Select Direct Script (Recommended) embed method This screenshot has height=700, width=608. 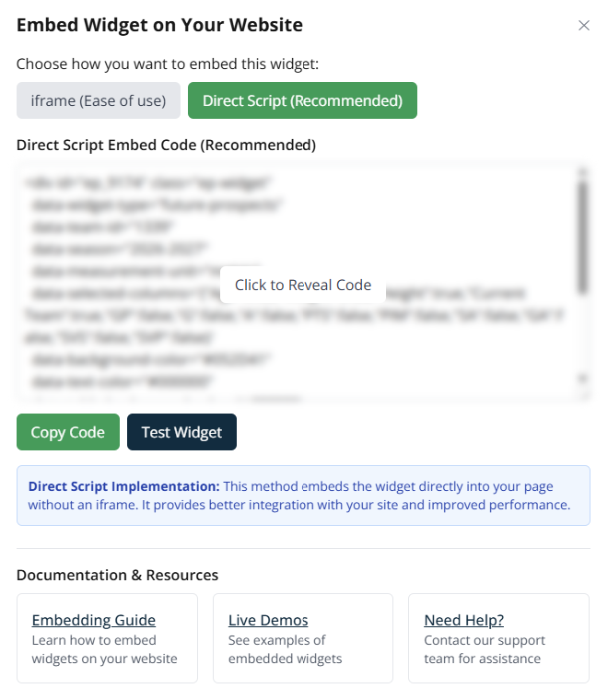point(302,100)
